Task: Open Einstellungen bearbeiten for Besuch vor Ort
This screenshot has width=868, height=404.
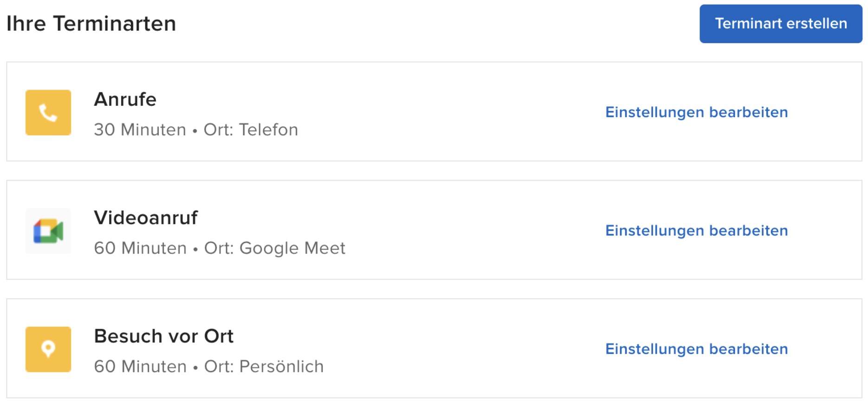Action: [x=696, y=349]
